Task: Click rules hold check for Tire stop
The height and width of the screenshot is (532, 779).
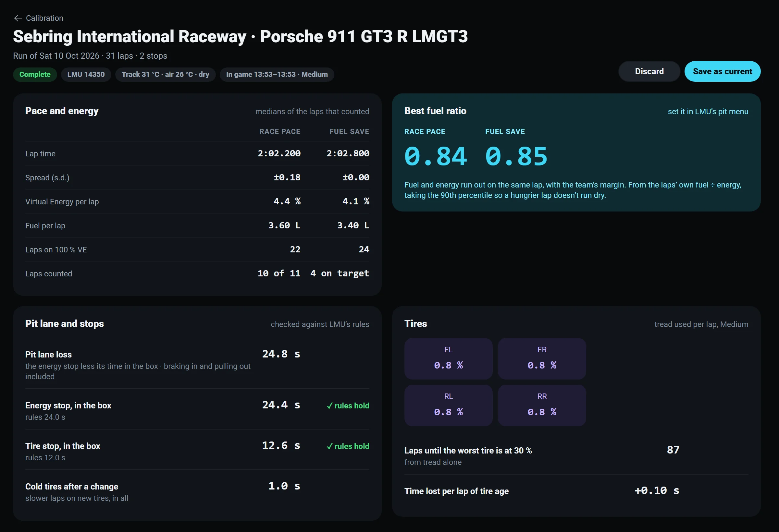Action: coord(348,446)
